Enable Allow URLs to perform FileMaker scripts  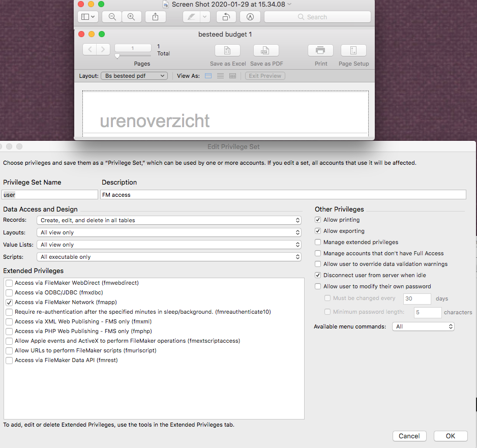pyautogui.click(x=9, y=351)
